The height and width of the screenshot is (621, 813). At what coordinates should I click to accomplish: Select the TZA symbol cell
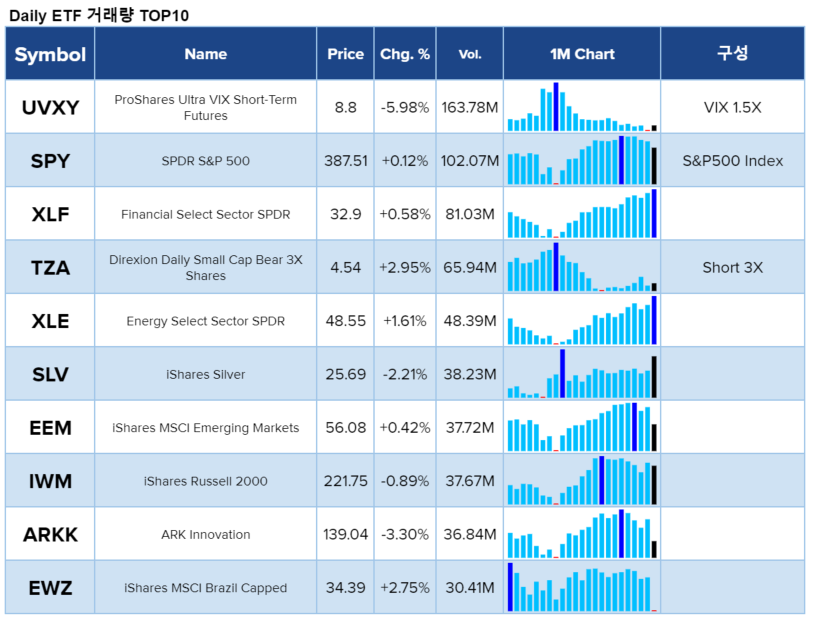(x=50, y=267)
